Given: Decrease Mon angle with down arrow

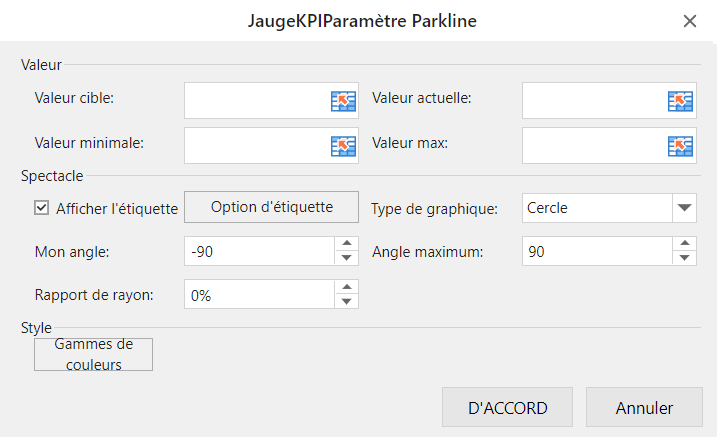Looking at the screenshot, I should [x=346, y=258].
